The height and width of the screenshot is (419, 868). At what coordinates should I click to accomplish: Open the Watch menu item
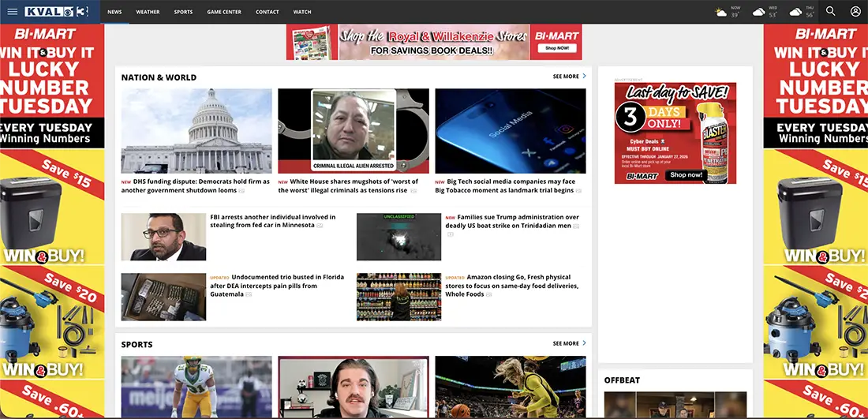[x=302, y=12]
